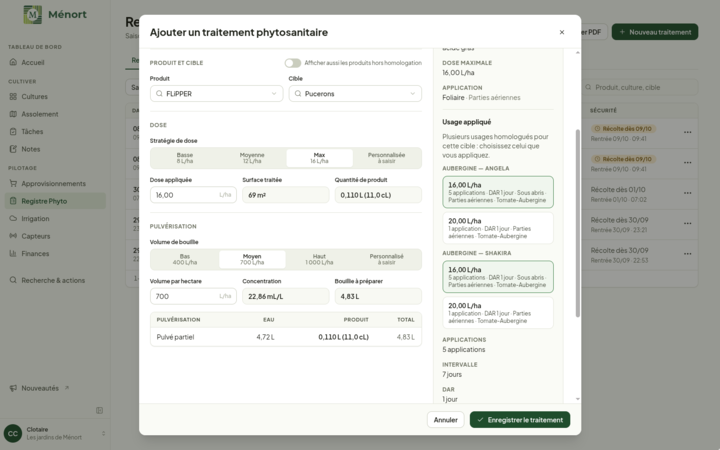Select Moyenne 12 L/ha dose strategy
Viewport: 720px width, 450px height.
252,158
